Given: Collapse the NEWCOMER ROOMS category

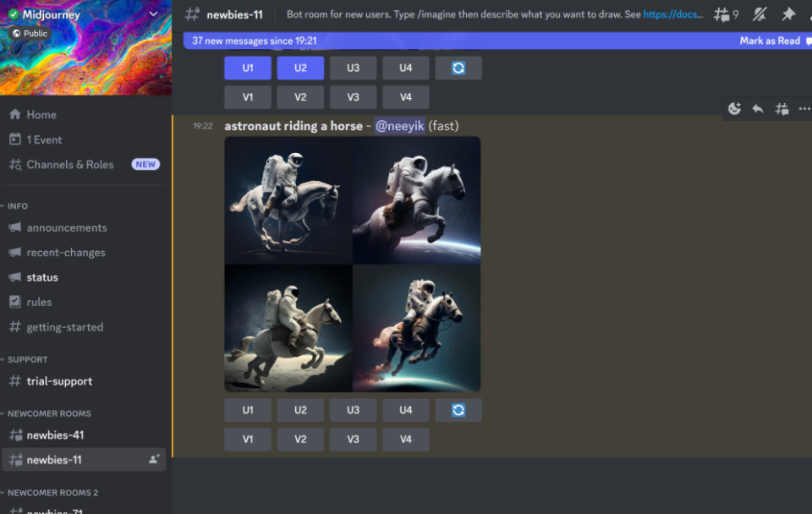Looking at the screenshot, I should pyautogui.click(x=48, y=413).
